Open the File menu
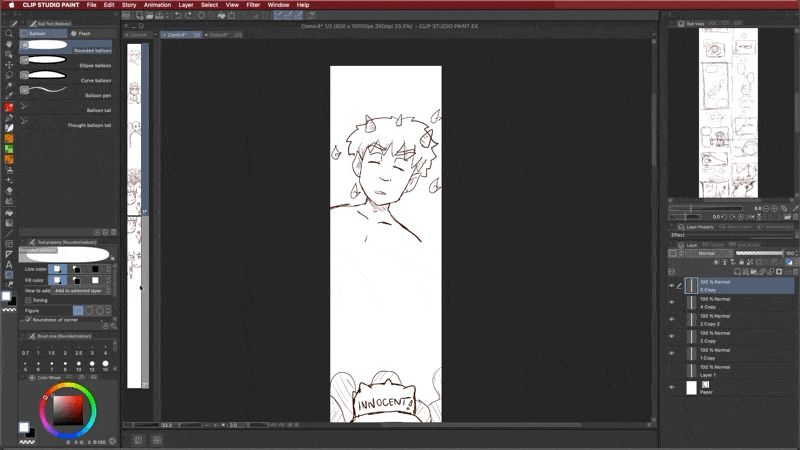Viewport: 800px width, 450px height. 91,5
